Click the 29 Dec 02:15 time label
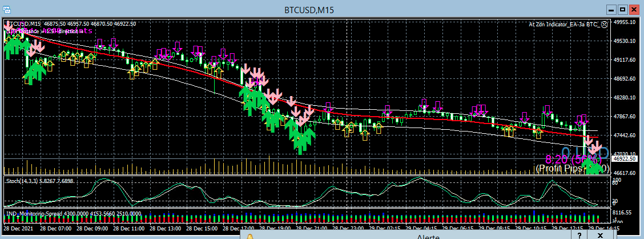Viewport: 644px width, 239px height. click(x=384, y=228)
